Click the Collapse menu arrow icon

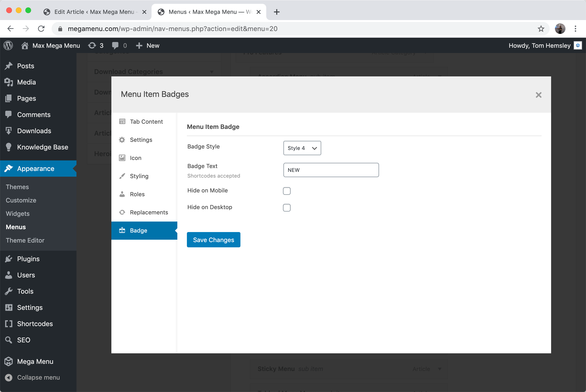pyautogui.click(x=9, y=377)
